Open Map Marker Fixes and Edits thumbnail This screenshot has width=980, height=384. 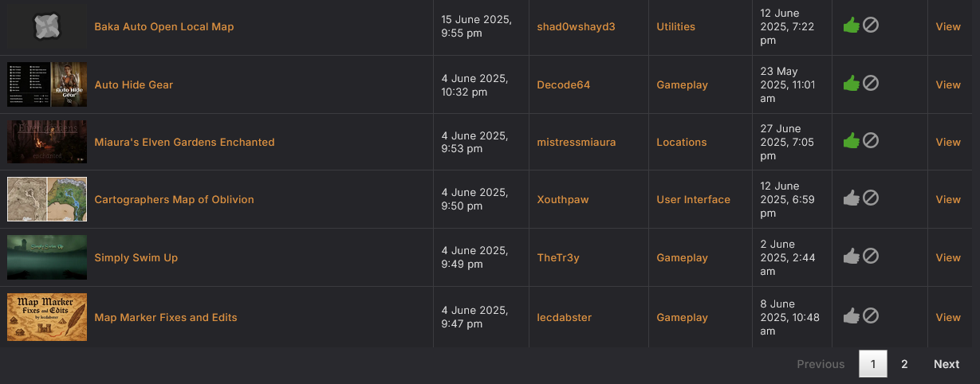point(47,317)
